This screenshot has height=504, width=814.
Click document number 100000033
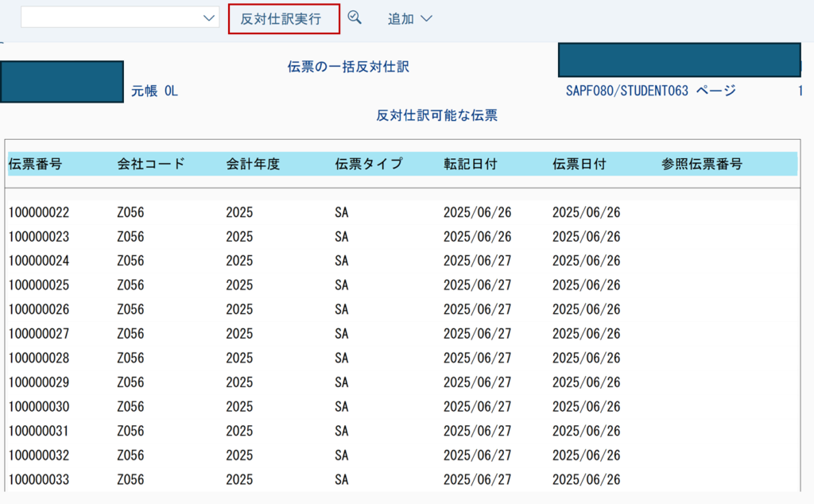click(40, 479)
